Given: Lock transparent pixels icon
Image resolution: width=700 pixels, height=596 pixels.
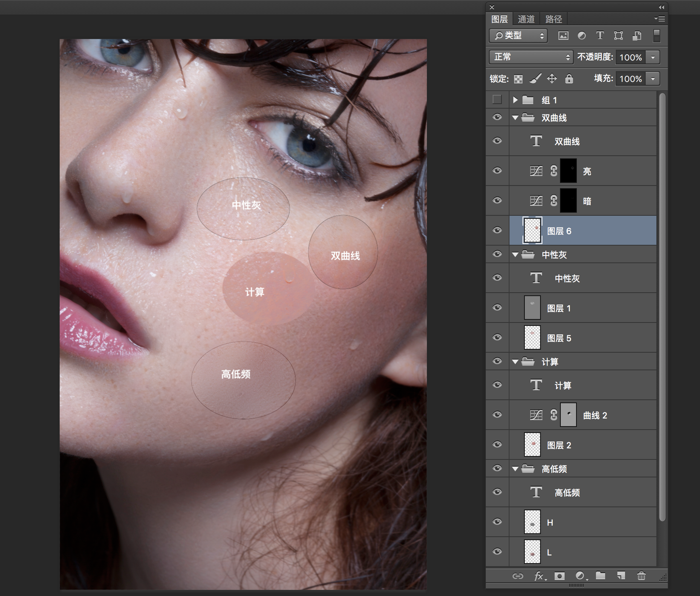Looking at the screenshot, I should pyautogui.click(x=518, y=79).
